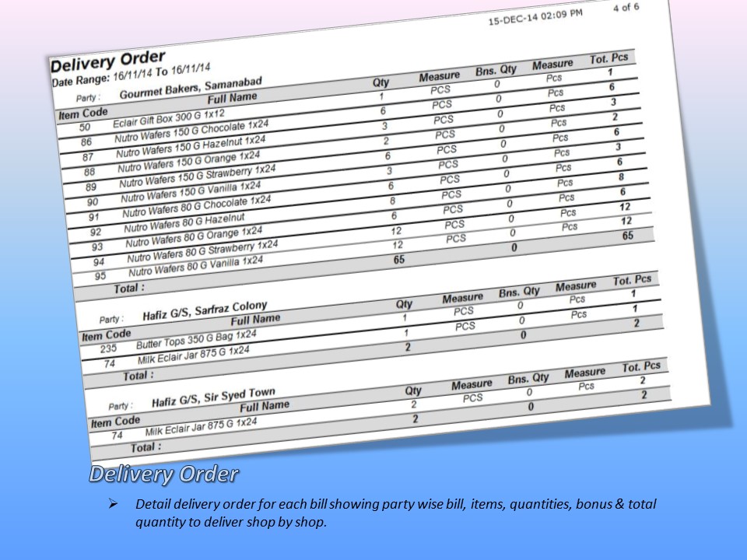
Task: Click 'Nutro Wafers 150 G Strawberry 1x24'
Action: (x=197, y=176)
